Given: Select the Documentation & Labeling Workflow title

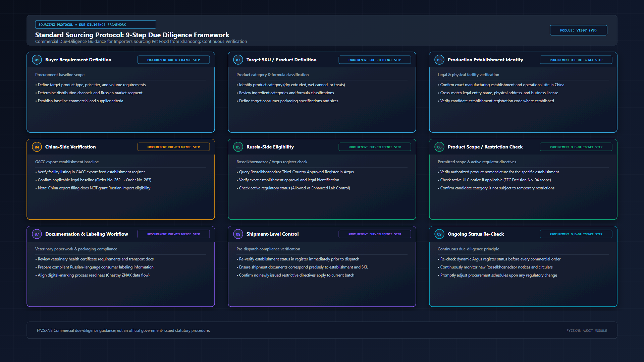Looking at the screenshot, I should [x=87, y=234].
